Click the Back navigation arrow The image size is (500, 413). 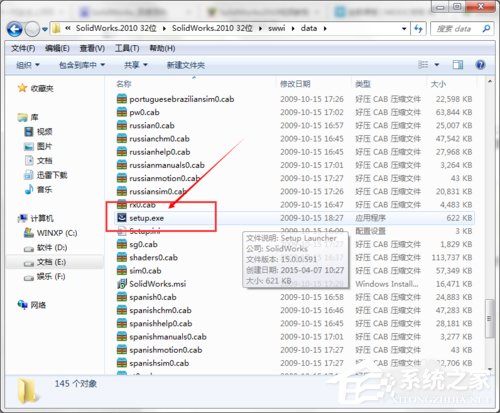point(15,29)
